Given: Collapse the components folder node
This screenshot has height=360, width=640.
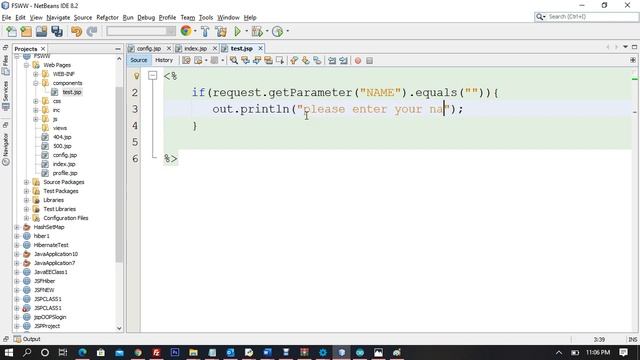Looking at the screenshot, I should (x=36, y=83).
